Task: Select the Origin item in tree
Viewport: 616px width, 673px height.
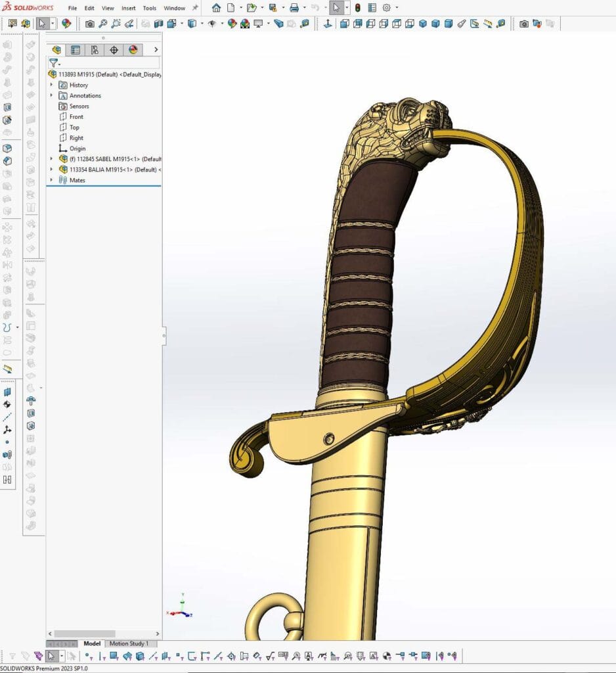Action: (77, 149)
